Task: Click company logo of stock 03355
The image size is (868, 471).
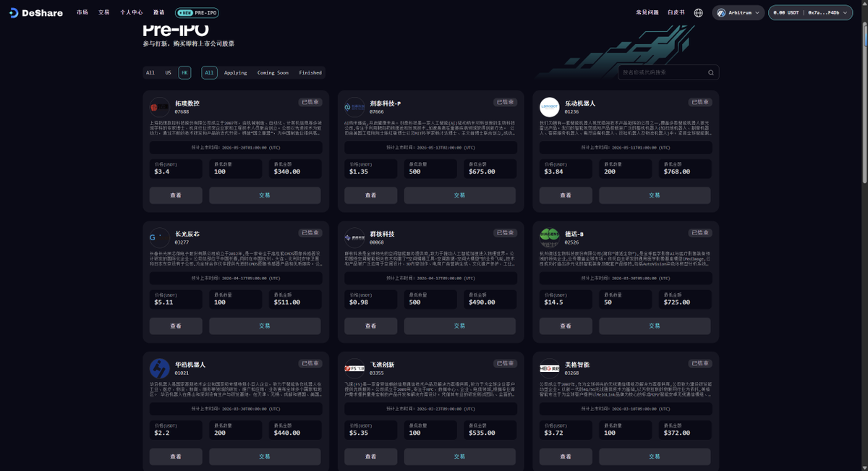Action: point(354,368)
